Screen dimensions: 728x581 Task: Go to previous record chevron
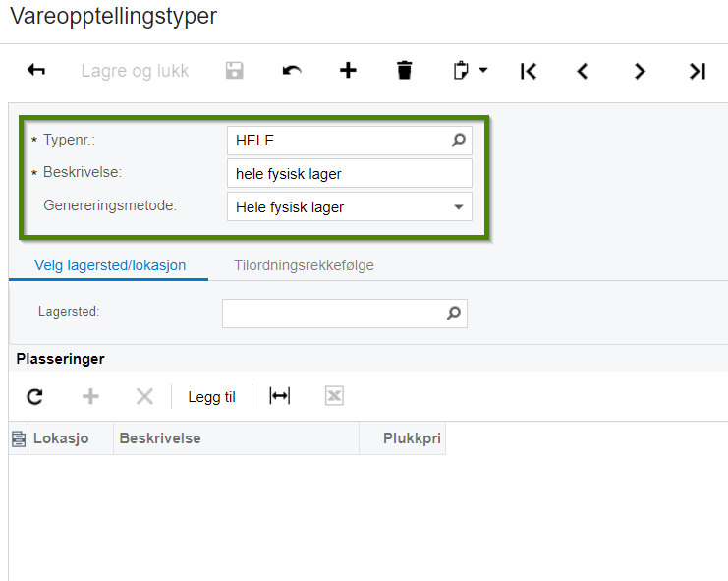click(x=583, y=71)
